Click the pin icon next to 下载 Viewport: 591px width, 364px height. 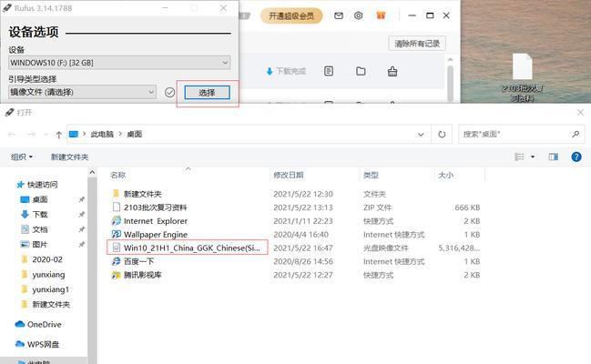pos(81,215)
